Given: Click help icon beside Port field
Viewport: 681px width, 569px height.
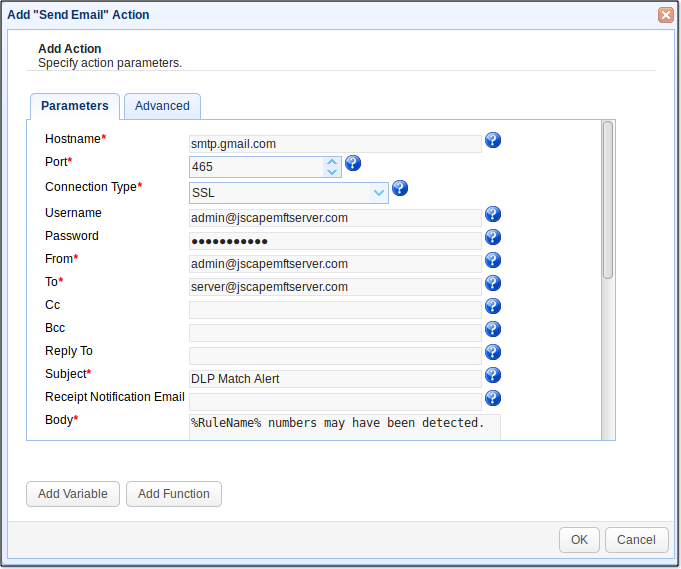Looking at the screenshot, I should [x=352, y=164].
